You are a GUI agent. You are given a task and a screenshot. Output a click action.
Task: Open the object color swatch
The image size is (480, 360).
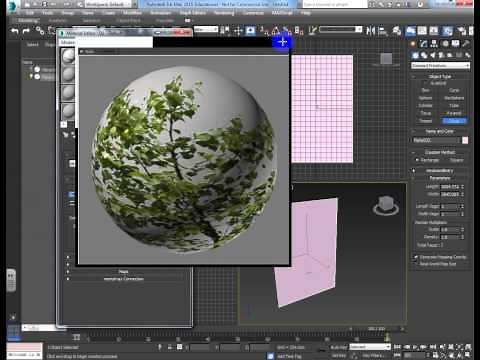coord(465,140)
